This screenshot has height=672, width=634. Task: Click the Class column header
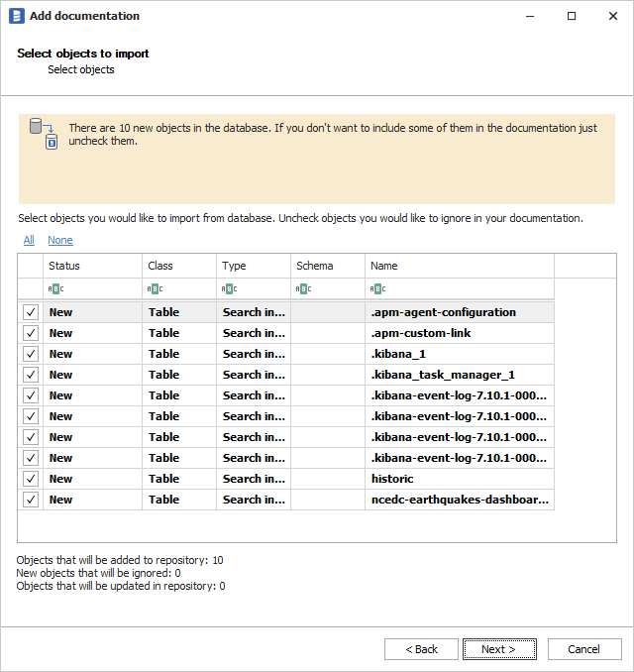pos(178,266)
